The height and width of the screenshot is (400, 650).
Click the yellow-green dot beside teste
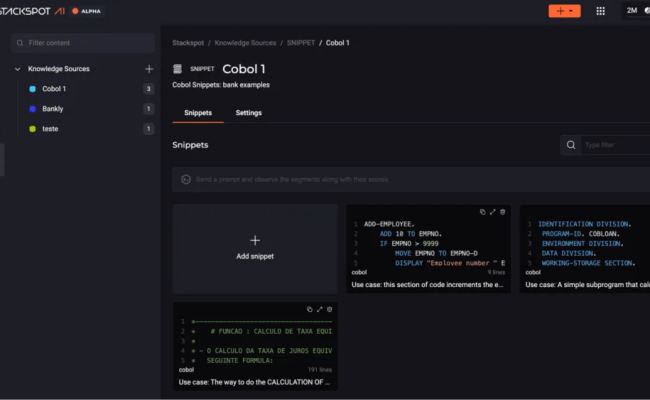[x=32, y=129]
